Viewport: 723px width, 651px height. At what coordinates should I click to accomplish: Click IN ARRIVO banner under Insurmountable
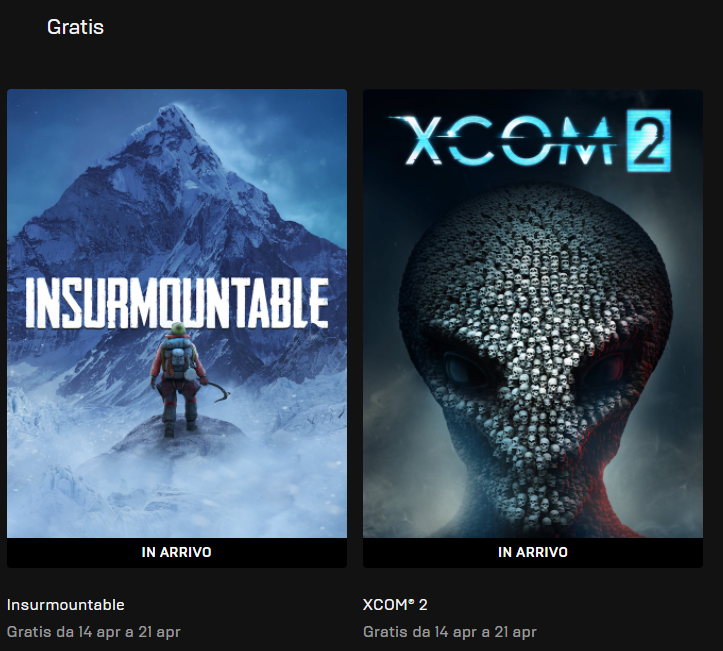pyautogui.click(x=177, y=552)
